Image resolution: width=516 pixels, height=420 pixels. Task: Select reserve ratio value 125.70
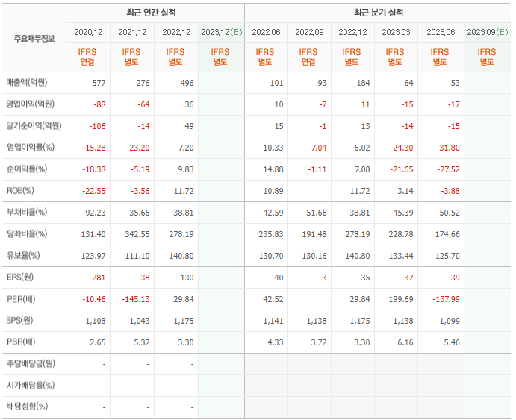point(447,256)
